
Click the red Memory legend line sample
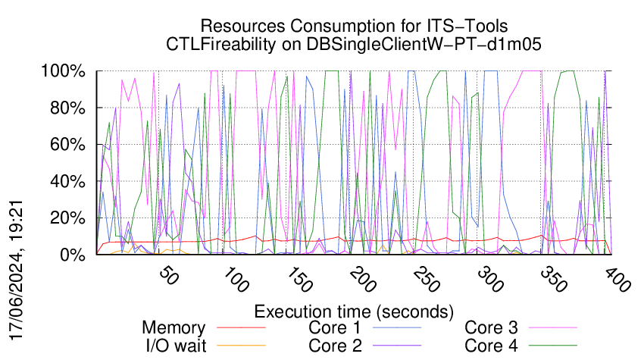[x=241, y=327]
